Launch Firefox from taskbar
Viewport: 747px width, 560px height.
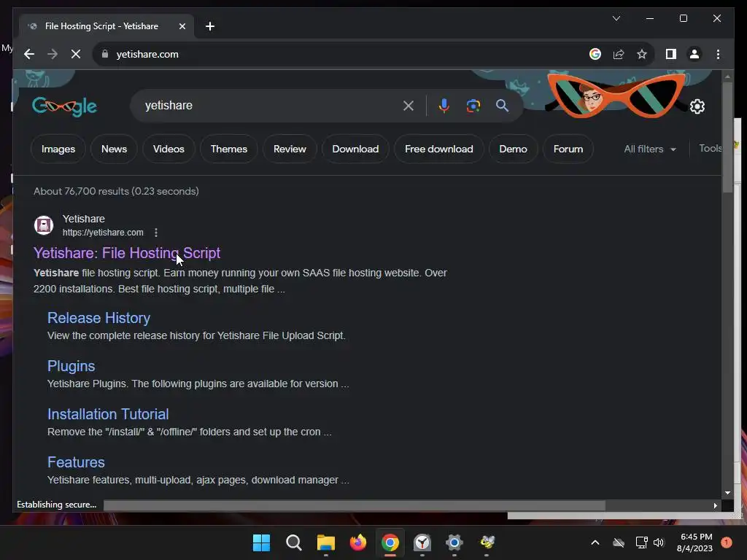(357, 542)
